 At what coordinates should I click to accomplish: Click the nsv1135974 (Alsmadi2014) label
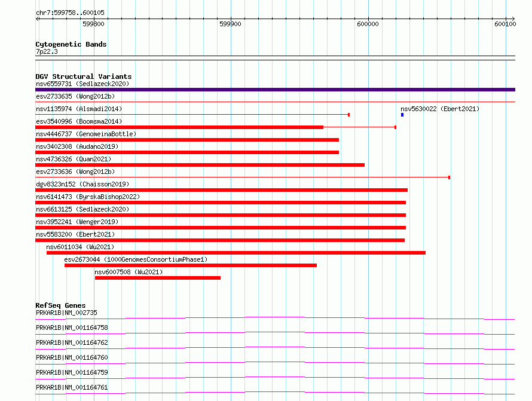(x=79, y=109)
